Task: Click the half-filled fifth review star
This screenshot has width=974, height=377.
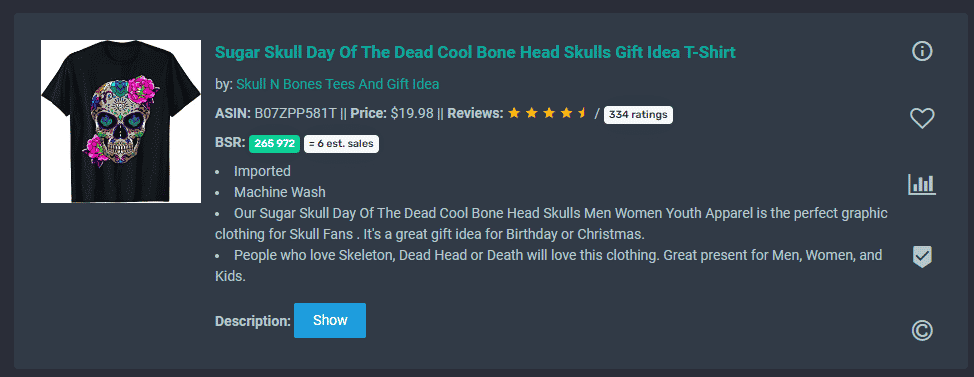Action: click(x=583, y=114)
